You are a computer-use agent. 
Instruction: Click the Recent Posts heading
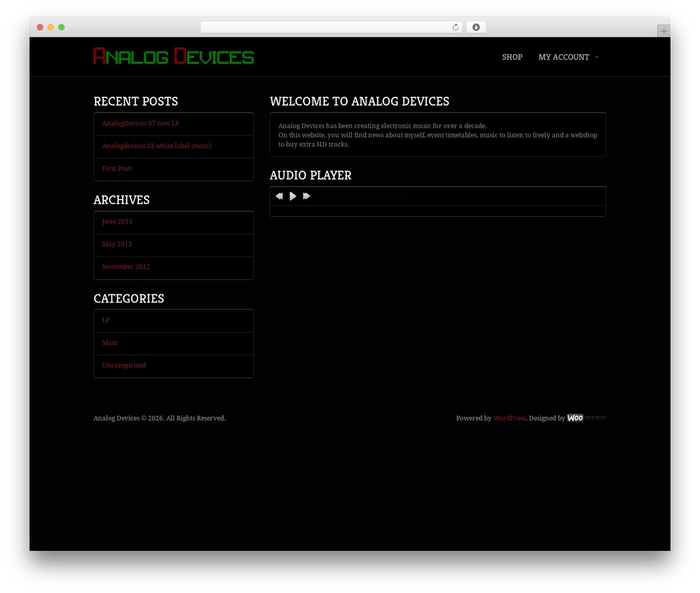point(136,101)
